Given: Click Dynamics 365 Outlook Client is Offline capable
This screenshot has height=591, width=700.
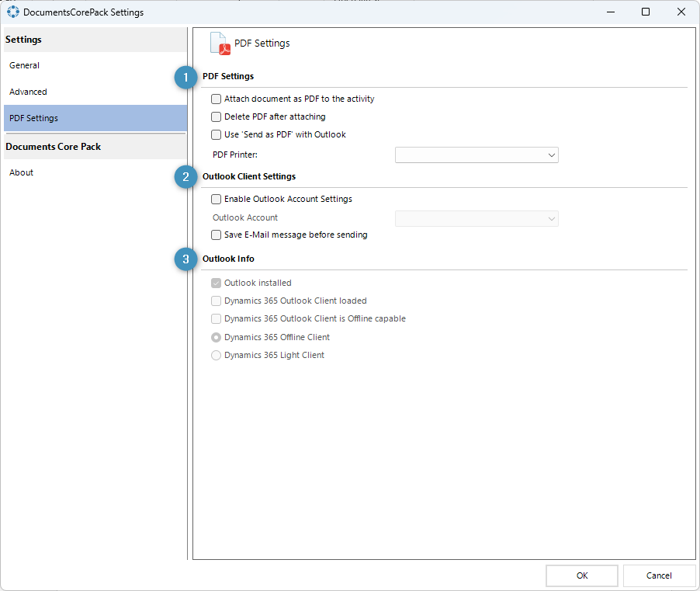Looking at the screenshot, I should pos(216,318).
